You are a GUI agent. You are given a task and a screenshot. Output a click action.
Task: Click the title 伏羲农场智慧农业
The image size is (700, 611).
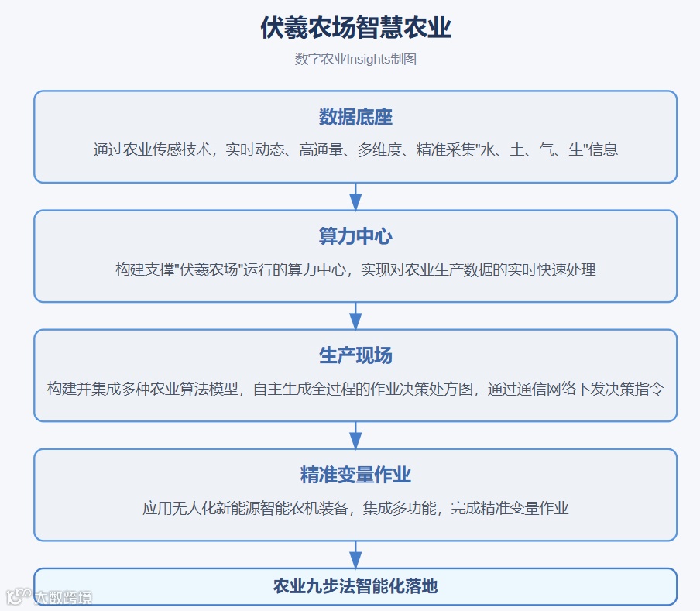click(x=355, y=28)
